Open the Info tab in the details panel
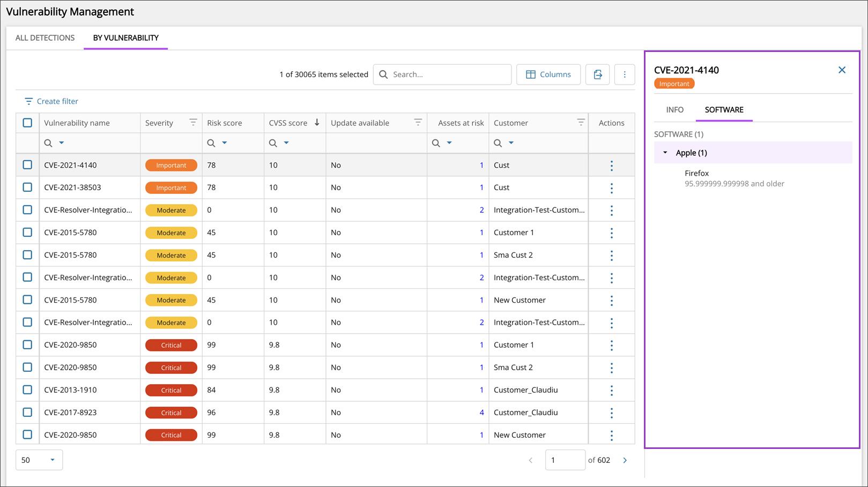 tap(674, 110)
